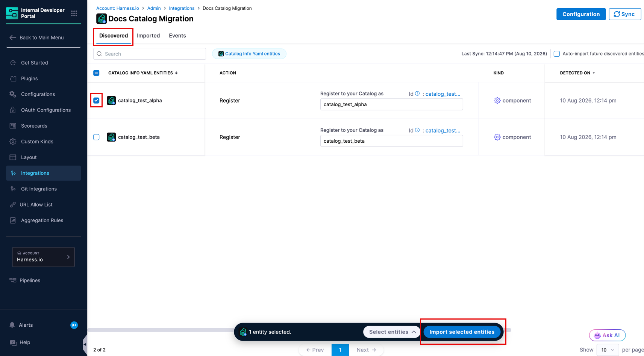The height and width of the screenshot is (356, 644).
Task: Open Pipelines in the sidebar
Action: [x=30, y=281]
